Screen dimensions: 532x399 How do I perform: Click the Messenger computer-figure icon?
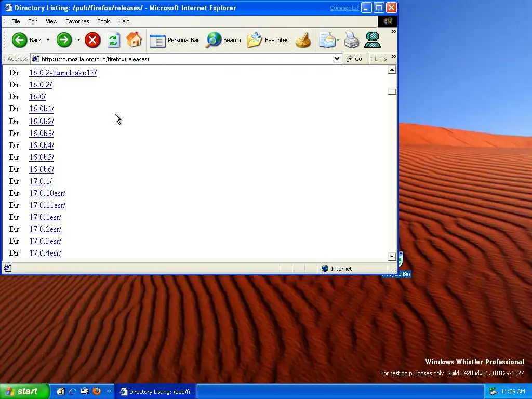pyautogui.click(x=372, y=40)
